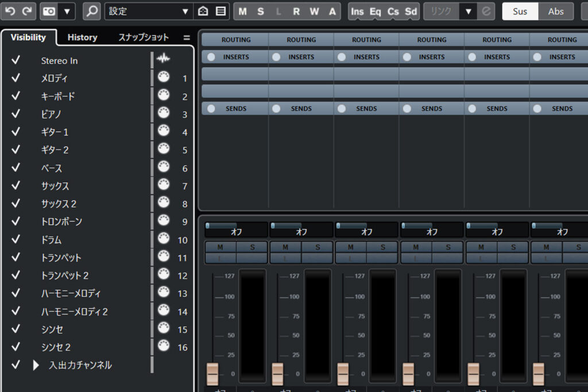Click the MIDI icon for track 10 ドラム

164,239
